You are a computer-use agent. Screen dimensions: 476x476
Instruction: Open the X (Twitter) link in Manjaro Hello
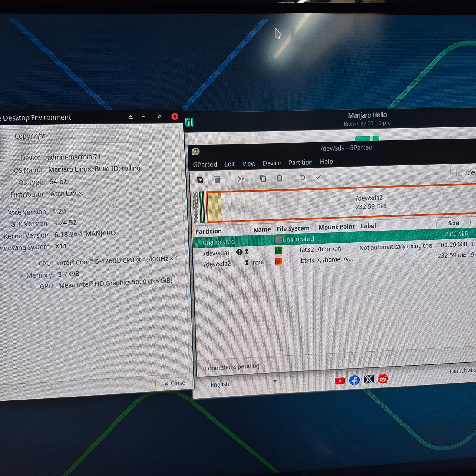pyautogui.click(x=368, y=379)
